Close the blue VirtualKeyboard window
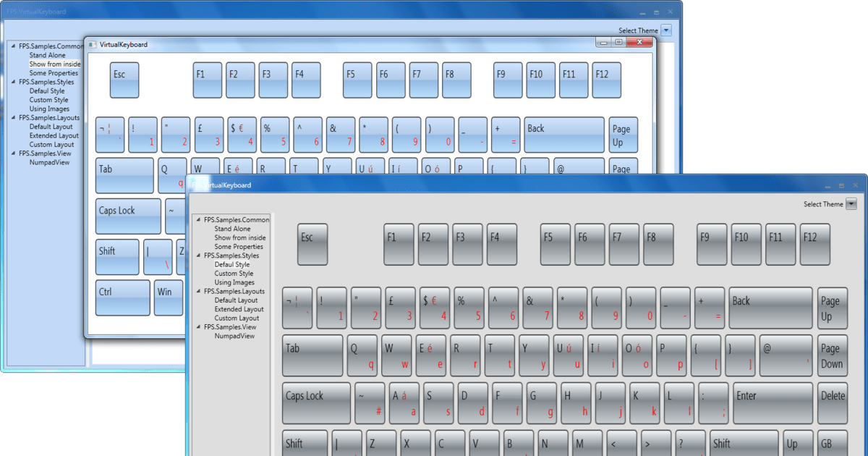The width and height of the screenshot is (868, 456). [639, 43]
